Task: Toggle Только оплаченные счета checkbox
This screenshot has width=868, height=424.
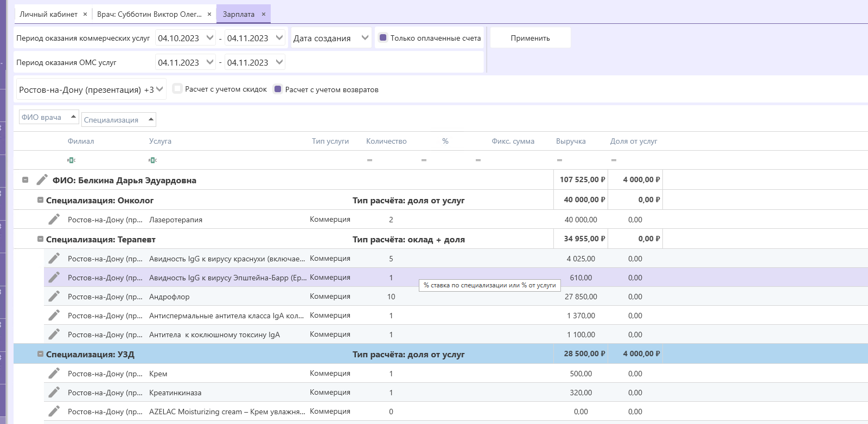Action: coord(383,38)
